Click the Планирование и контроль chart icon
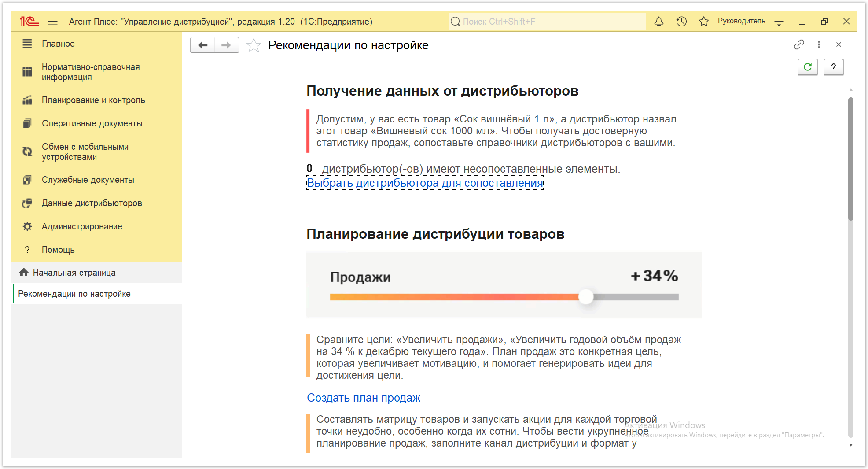This screenshot has height=469, width=868. coord(27,100)
